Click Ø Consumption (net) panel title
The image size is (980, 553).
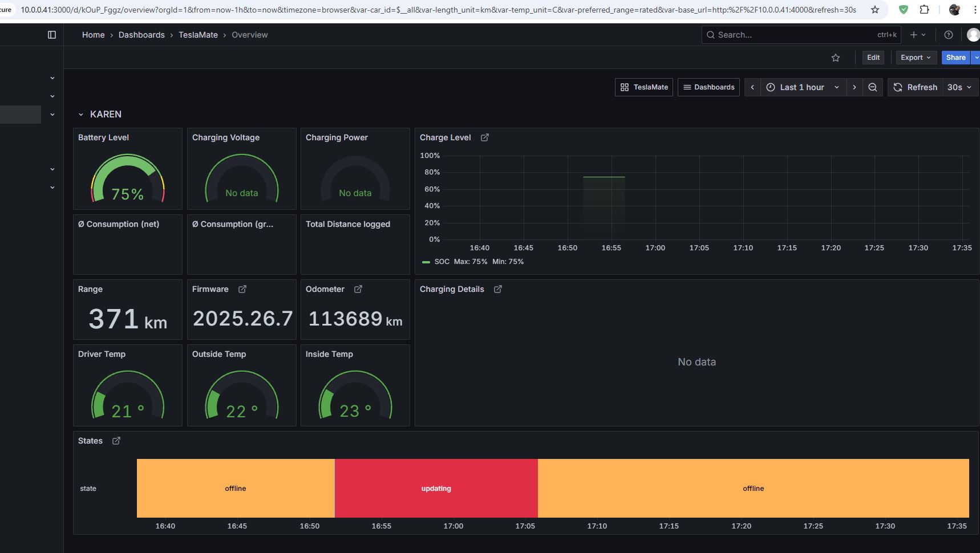tap(119, 224)
